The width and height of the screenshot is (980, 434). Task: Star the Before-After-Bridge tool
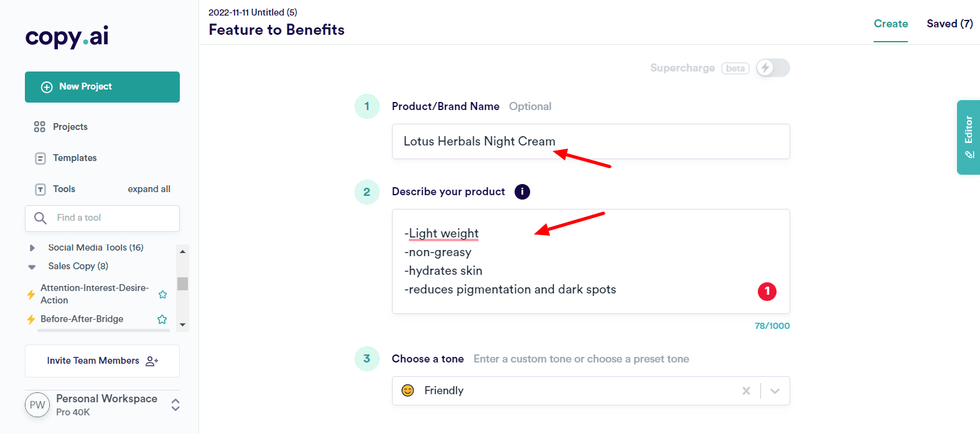point(162,319)
